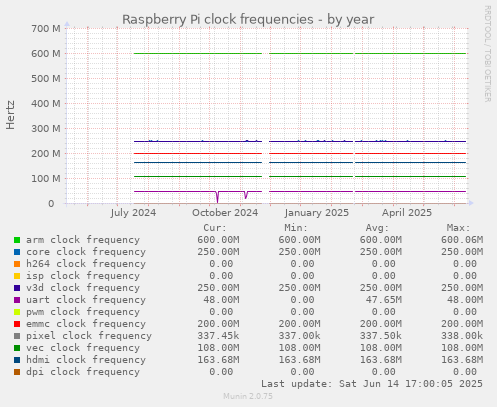Viewport: 497px width, 407px height.
Task: Click the 'April 2025' x-axis label
Action: [x=407, y=213]
